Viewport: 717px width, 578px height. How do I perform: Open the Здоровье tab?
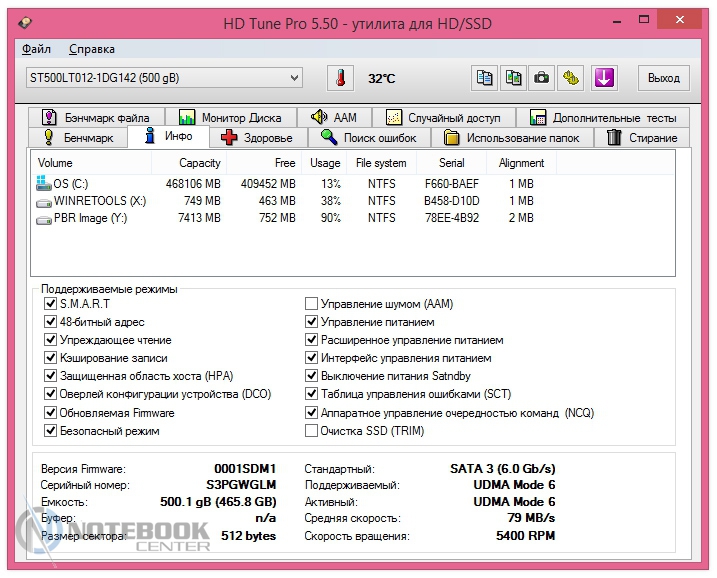click(258, 138)
